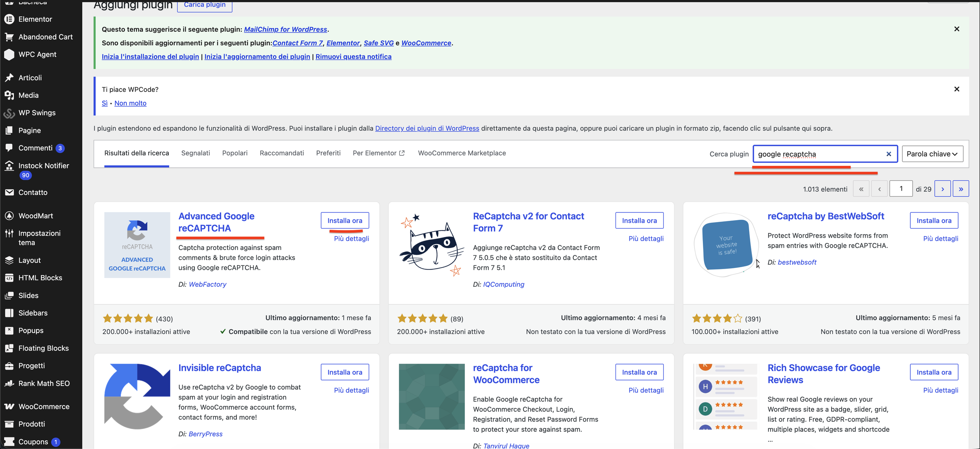Image resolution: width=980 pixels, height=449 pixels.
Task: Dismiss the WPCode feedback notice
Action: pos(956,89)
